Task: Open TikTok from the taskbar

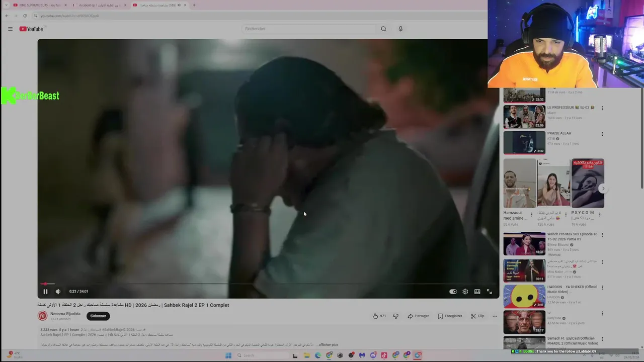Action: (384, 355)
